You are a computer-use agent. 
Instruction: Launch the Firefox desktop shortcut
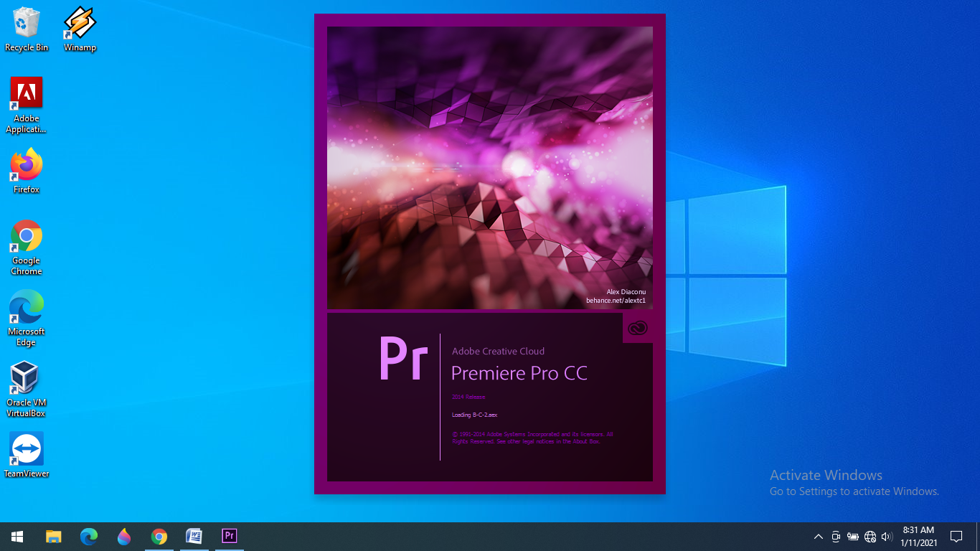[27, 171]
